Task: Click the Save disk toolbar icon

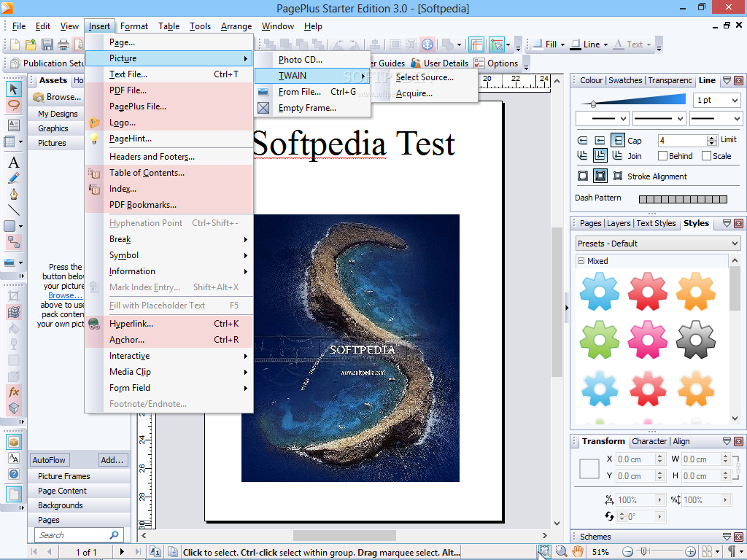Action: pyautogui.click(x=47, y=44)
